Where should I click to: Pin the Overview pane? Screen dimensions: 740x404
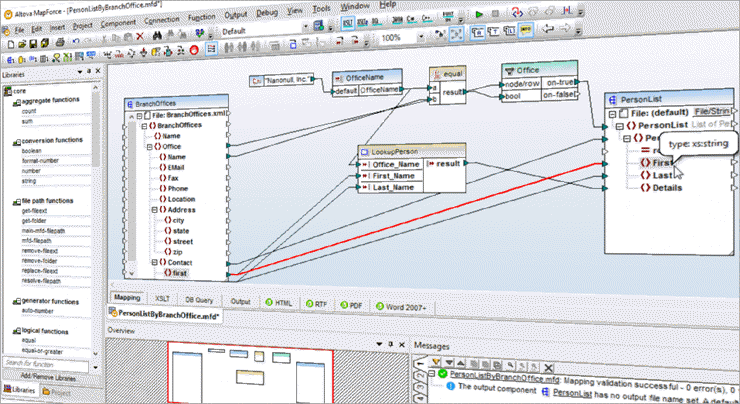[390, 344]
